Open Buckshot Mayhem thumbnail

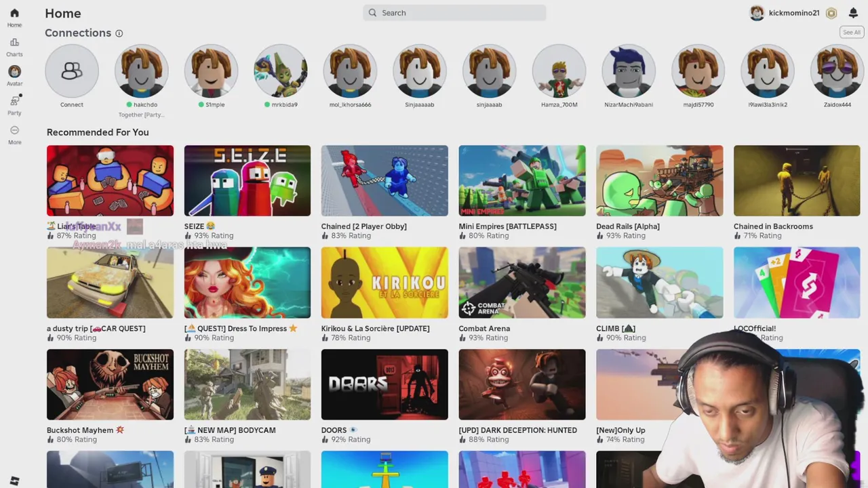[110, 384]
